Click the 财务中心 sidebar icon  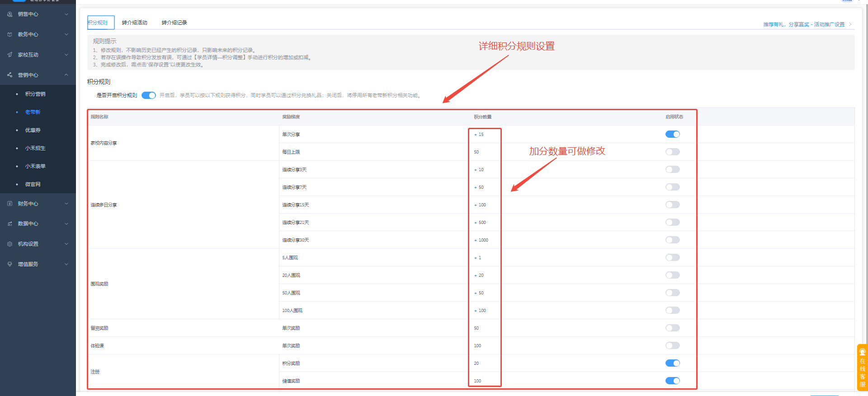click(10, 204)
